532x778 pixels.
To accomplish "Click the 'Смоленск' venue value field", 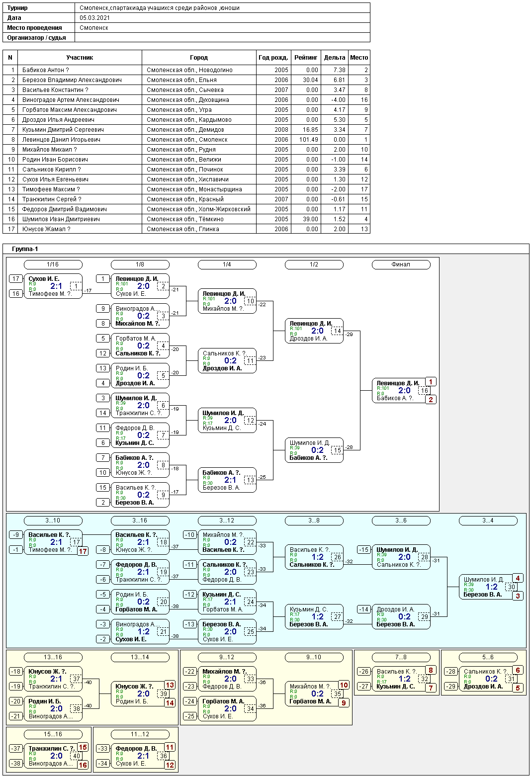I will (94, 28).
